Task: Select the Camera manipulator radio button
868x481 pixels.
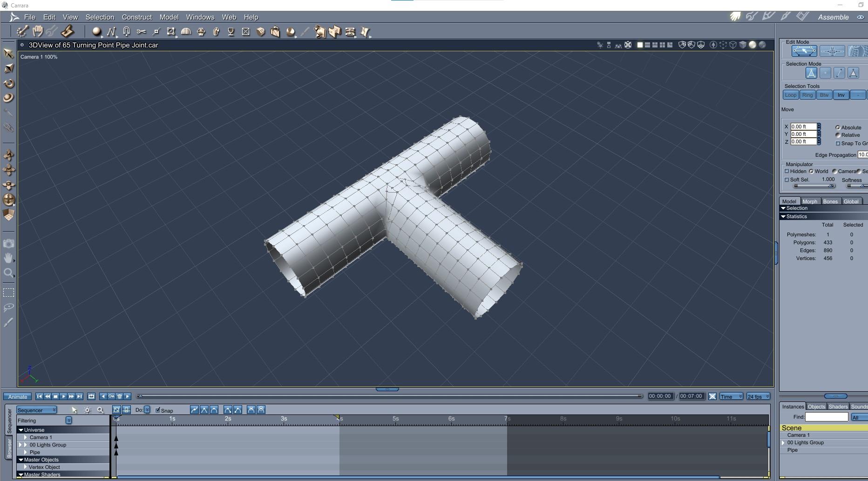Action: point(834,171)
